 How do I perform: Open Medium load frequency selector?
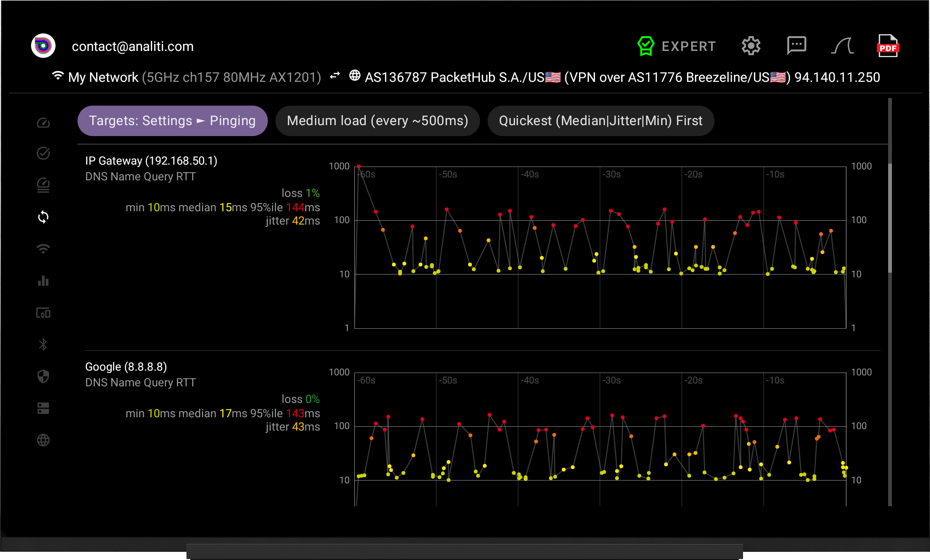[x=377, y=121]
